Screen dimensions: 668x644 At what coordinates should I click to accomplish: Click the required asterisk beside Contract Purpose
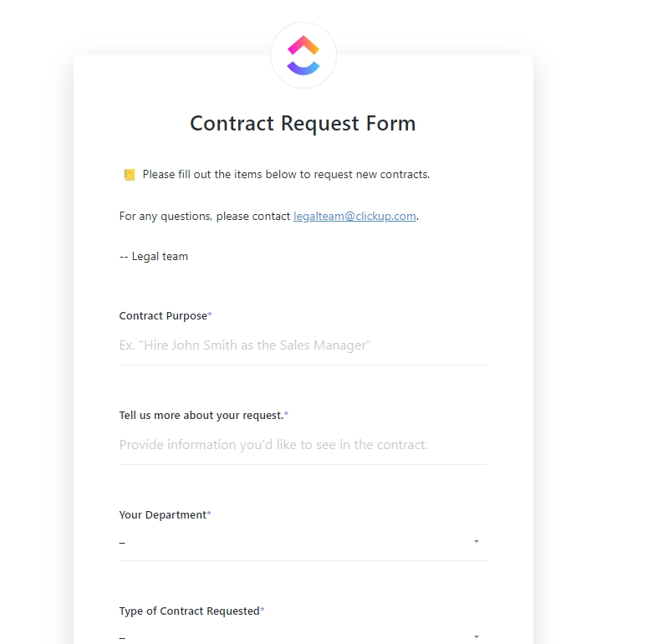pyautogui.click(x=210, y=315)
